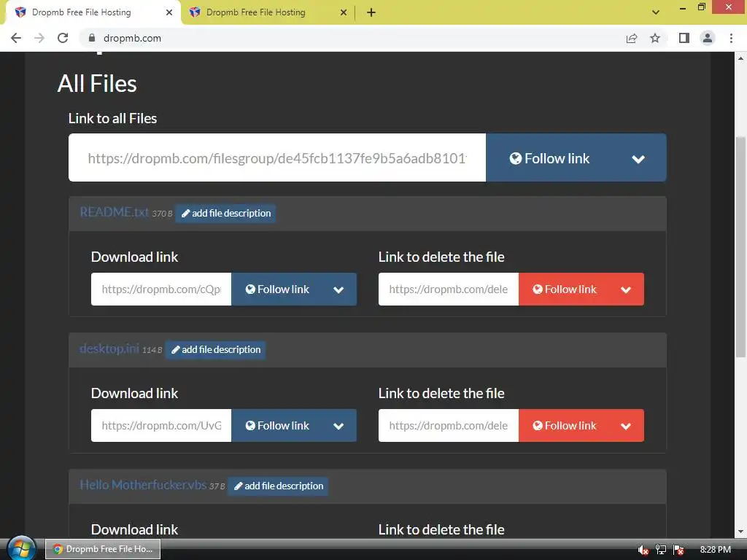Add file description for the .vbs file

pyautogui.click(x=278, y=486)
